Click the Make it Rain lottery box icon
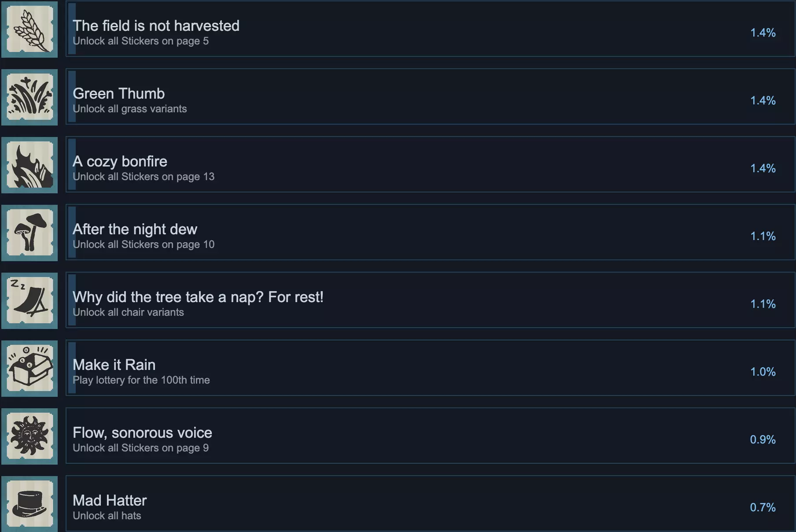The height and width of the screenshot is (532, 796). point(29,368)
